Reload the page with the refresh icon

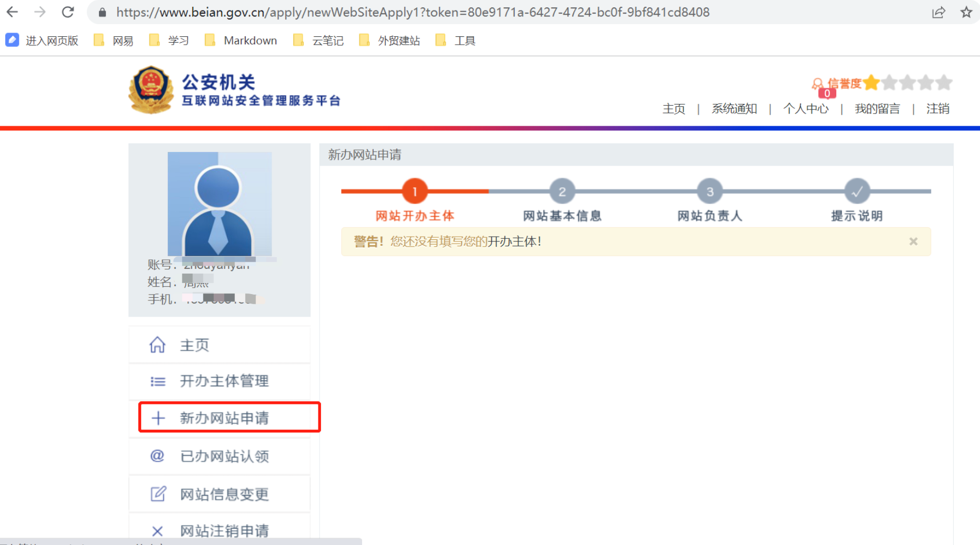68,12
